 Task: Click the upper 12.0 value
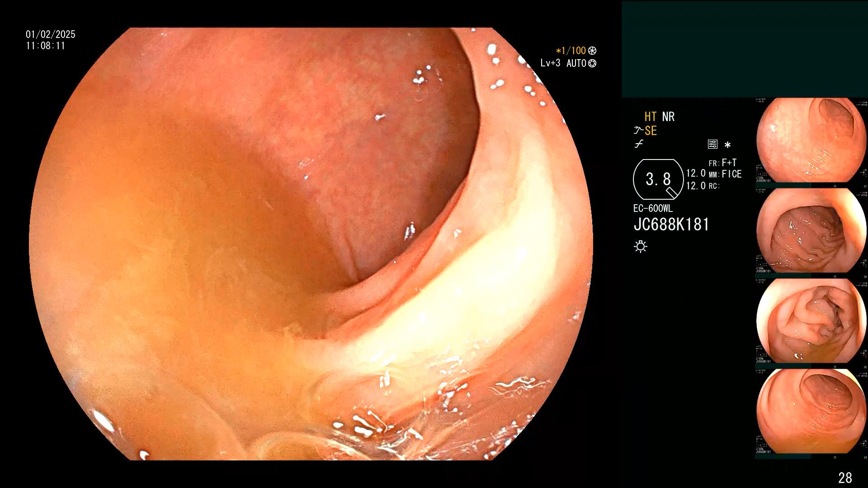[x=696, y=173]
